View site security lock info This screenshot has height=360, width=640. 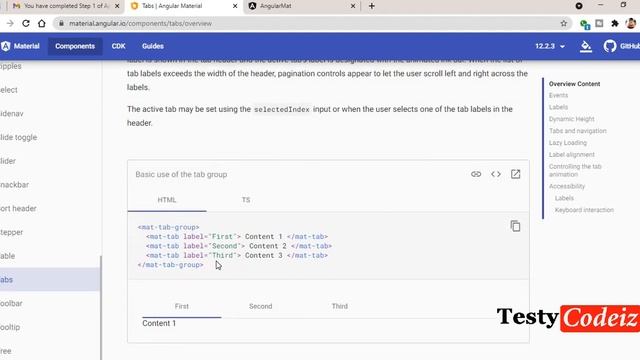coord(61,23)
